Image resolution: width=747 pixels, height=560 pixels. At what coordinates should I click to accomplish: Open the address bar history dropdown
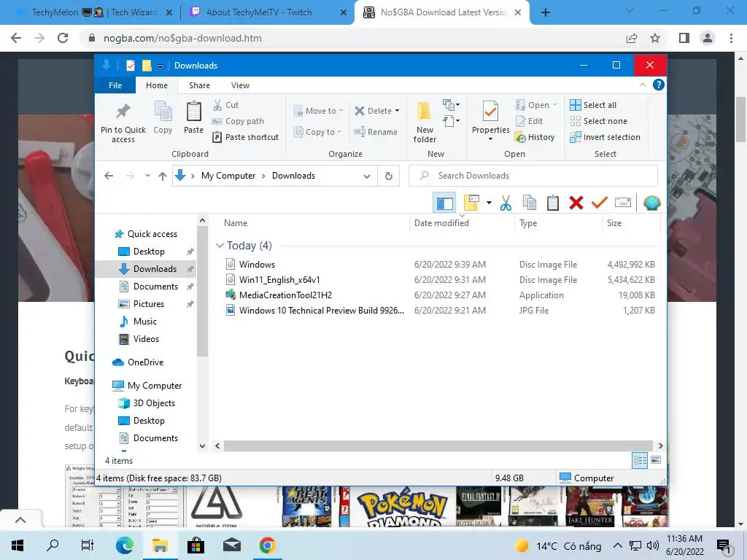(x=367, y=176)
